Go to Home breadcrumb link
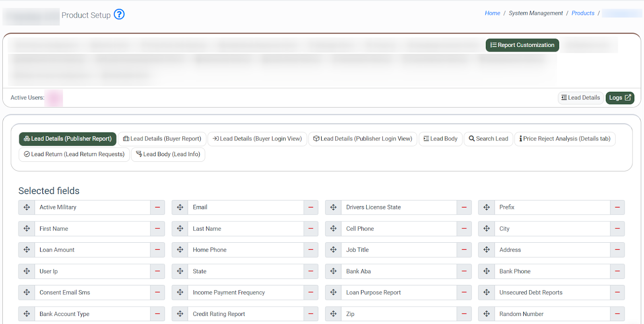Viewport: 644px width, 324px height. pos(492,13)
